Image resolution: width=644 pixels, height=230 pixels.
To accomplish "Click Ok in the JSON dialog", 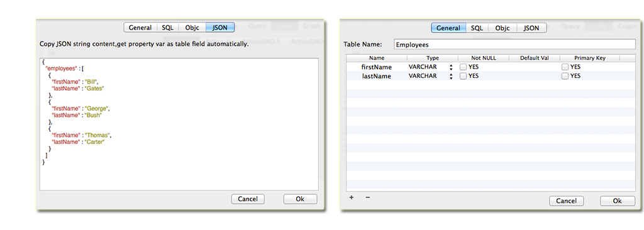I will coord(300,199).
